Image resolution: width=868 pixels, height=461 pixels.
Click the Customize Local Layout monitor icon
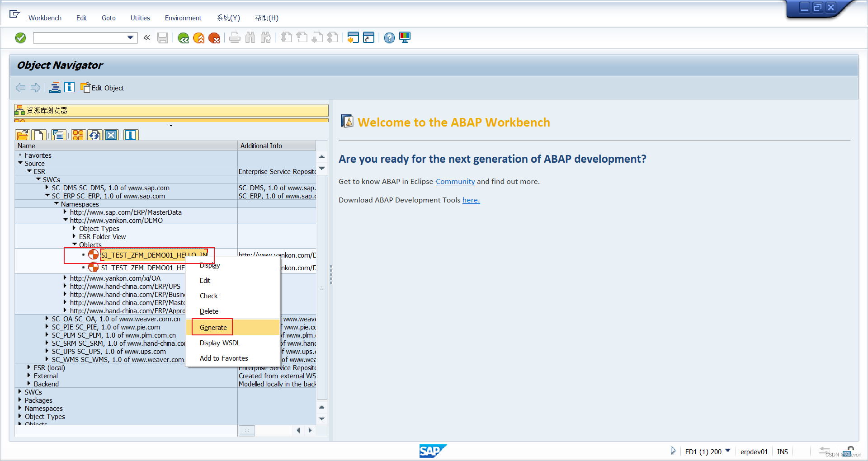405,38
